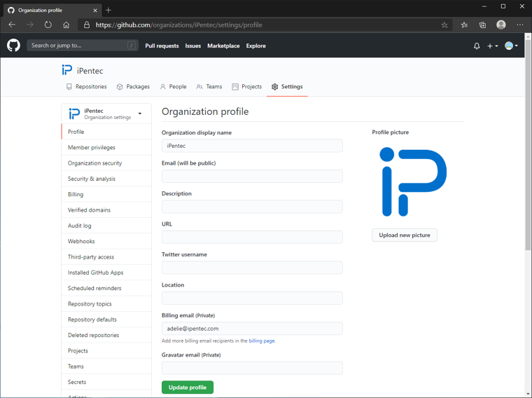Click the browser address bar URL
Screen dimensions: 532x398
click(178, 25)
